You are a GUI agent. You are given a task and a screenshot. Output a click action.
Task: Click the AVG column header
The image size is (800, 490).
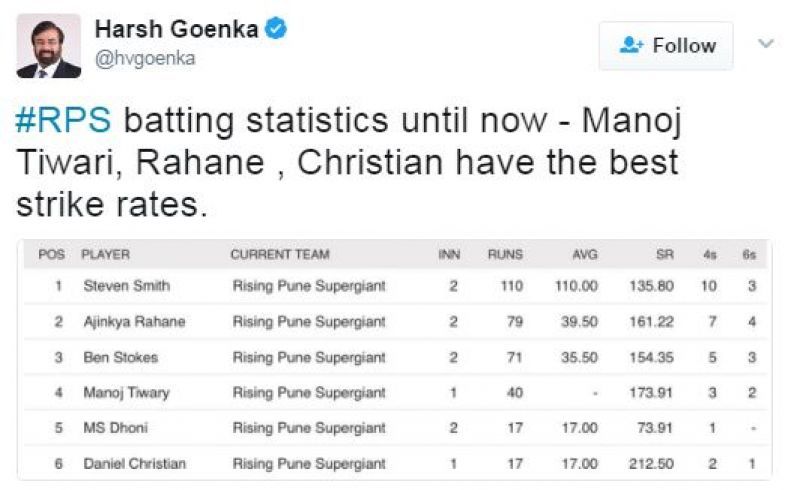click(585, 254)
